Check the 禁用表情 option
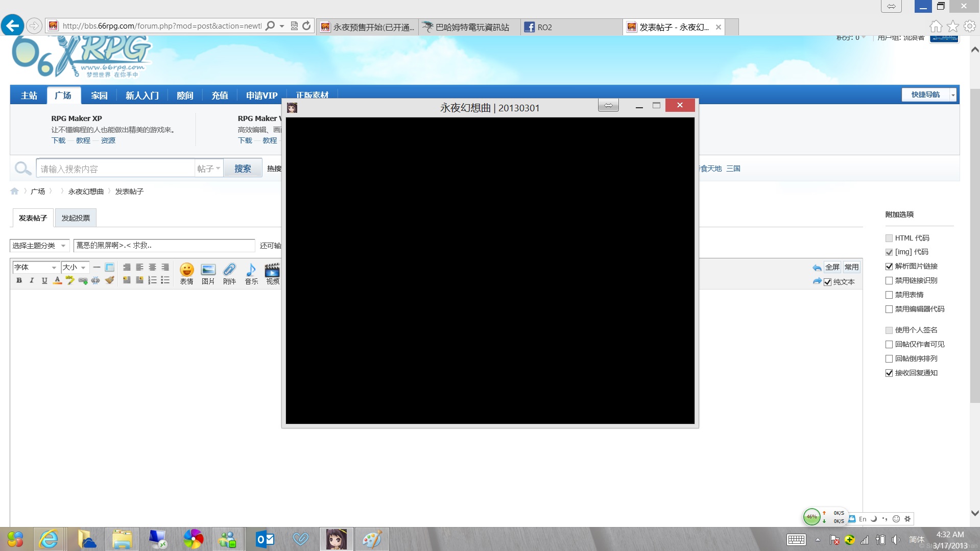 click(x=889, y=295)
